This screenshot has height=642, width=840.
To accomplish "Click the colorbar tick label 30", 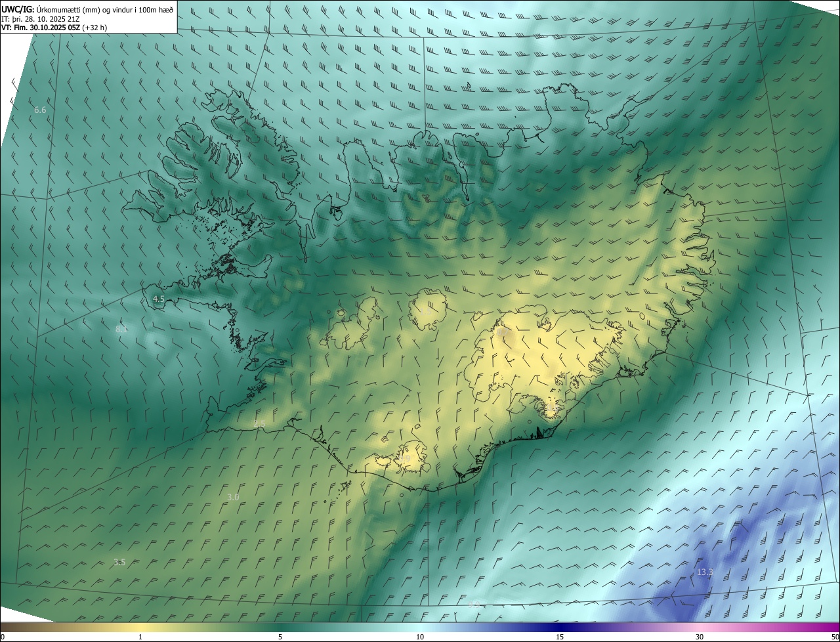I will [x=700, y=637].
